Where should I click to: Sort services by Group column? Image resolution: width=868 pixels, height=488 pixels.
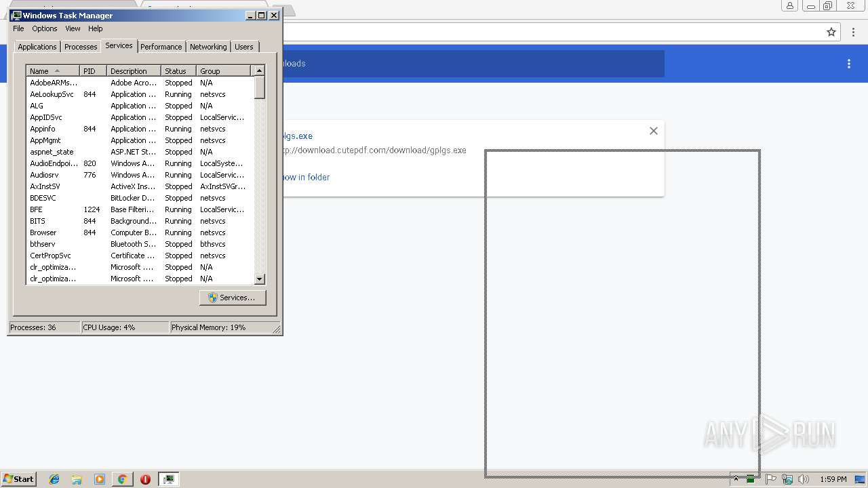pyautogui.click(x=223, y=70)
